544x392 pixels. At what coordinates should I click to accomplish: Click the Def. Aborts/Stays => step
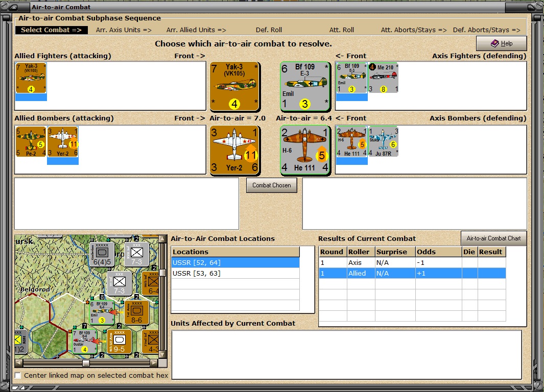click(x=487, y=30)
